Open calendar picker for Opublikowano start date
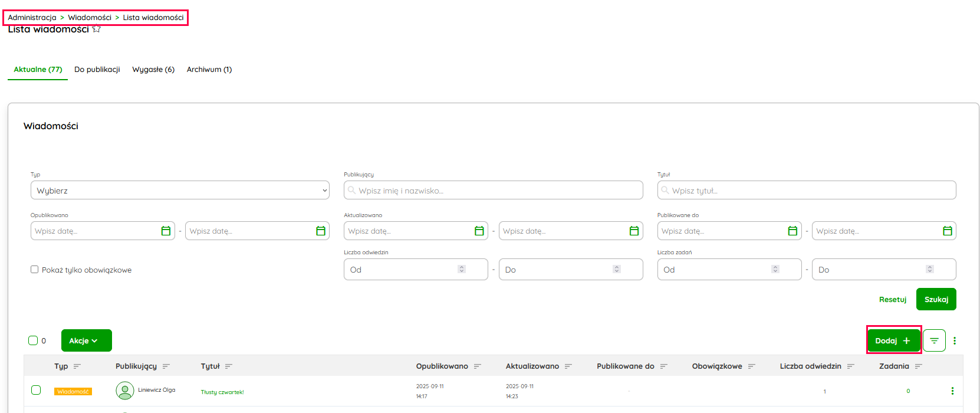The height and width of the screenshot is (413, 980). coord(166,231)
